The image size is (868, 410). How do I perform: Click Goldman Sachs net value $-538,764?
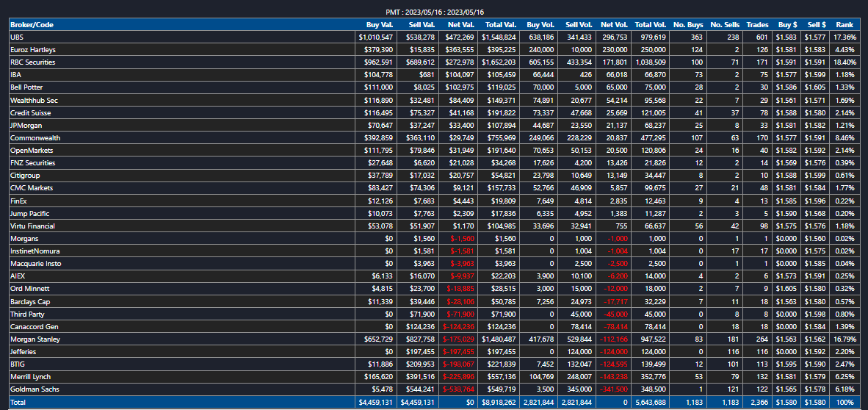tap(458, 390)
